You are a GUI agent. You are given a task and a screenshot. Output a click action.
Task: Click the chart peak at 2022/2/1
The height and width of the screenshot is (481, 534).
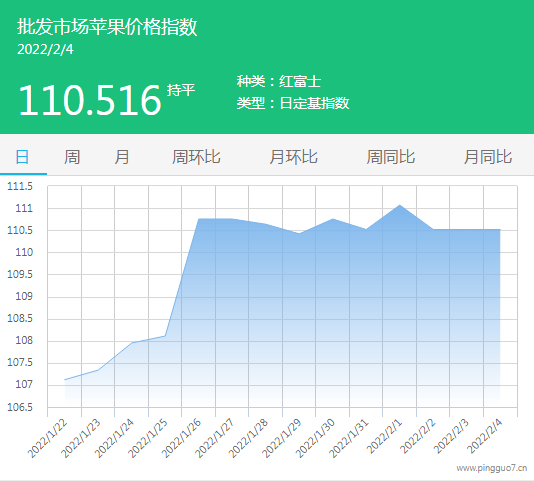click(399, 205)
